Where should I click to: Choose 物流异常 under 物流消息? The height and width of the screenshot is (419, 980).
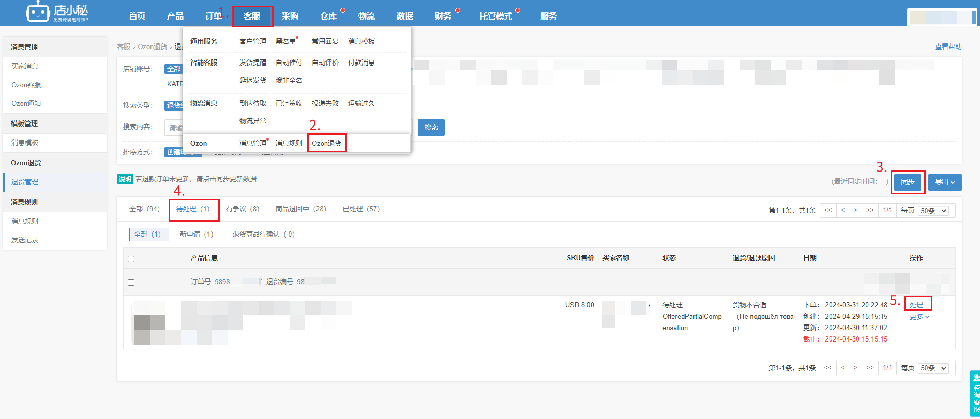click(253, 121)
